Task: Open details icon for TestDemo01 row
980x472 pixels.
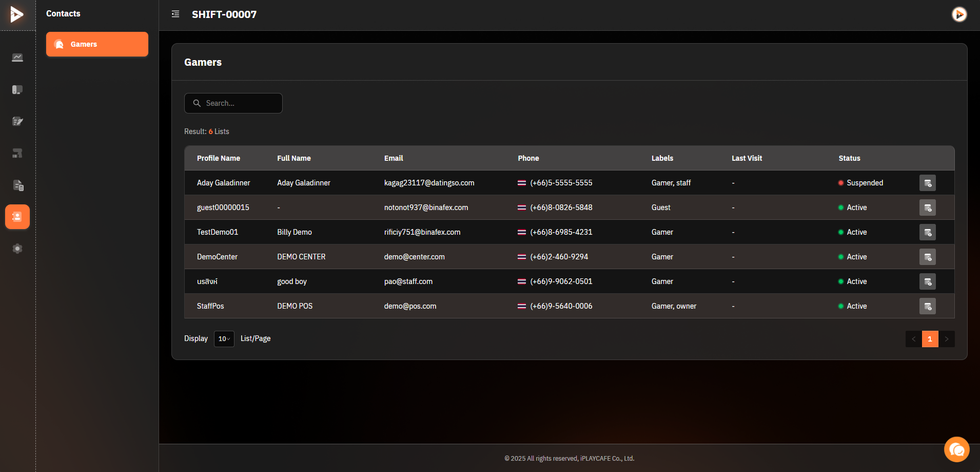Action: (x=928, y=232)
